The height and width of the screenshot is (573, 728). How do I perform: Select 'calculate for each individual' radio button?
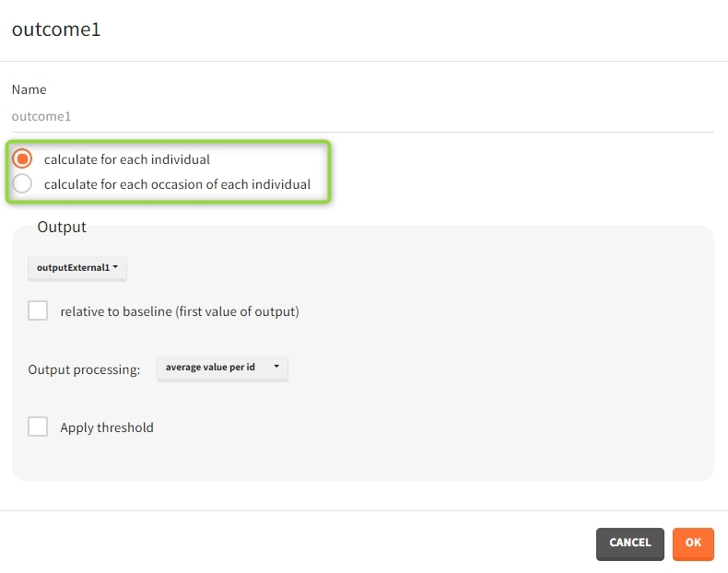[x=22, y=158]
